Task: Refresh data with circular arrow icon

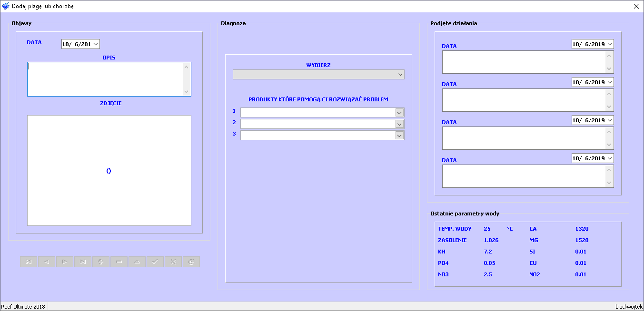Action: coord(191,262)
